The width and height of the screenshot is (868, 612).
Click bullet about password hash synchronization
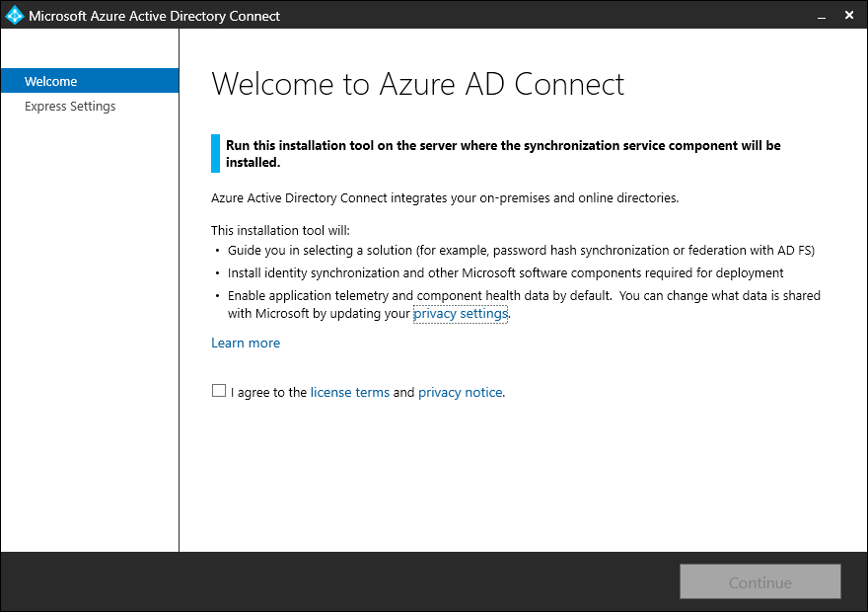coord(521,250)
